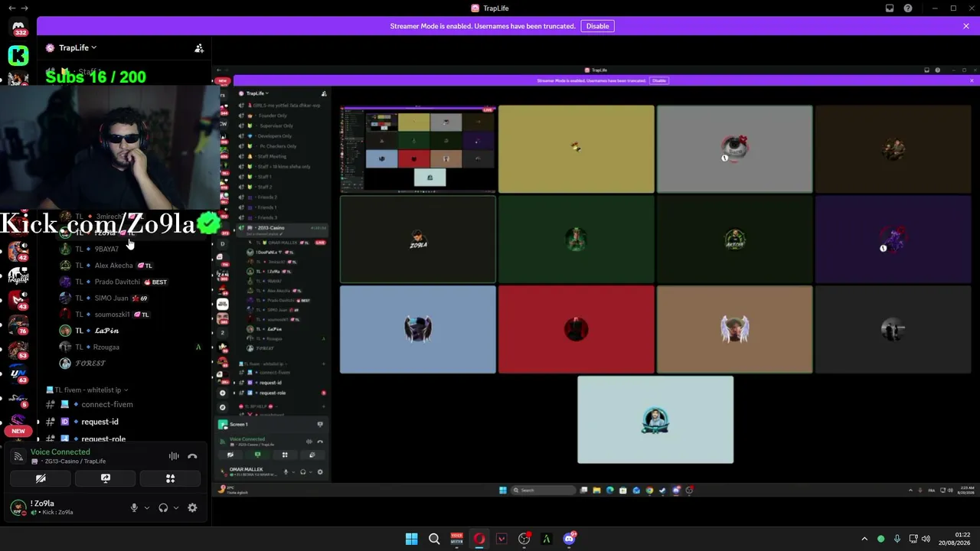Dismiss the Streamer Mode notice banner
This screenshot has width=980, height=551.
pyautogui.click(x=966, y=26)
